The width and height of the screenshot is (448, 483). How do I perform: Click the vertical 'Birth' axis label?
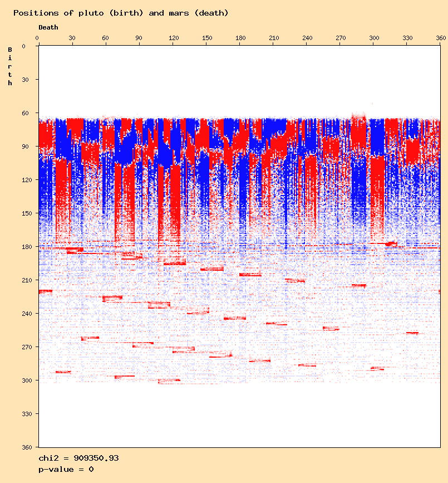pyautogui.click(x=10, y=66)
